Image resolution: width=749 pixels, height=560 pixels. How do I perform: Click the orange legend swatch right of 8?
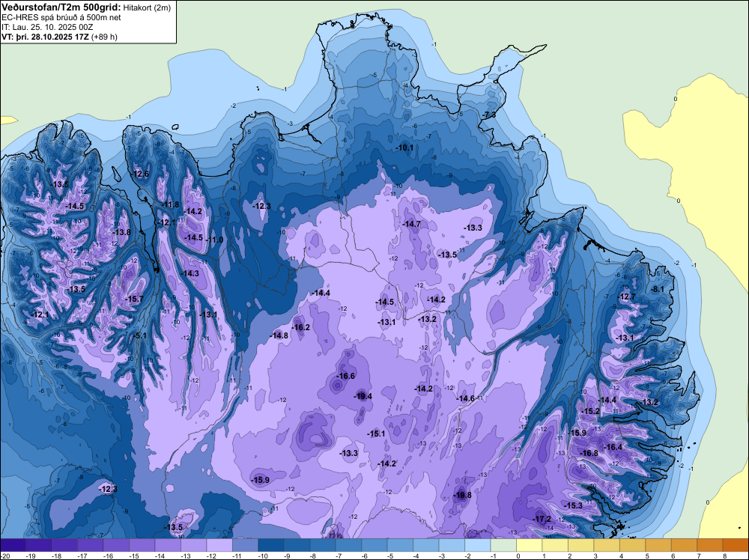736,545
